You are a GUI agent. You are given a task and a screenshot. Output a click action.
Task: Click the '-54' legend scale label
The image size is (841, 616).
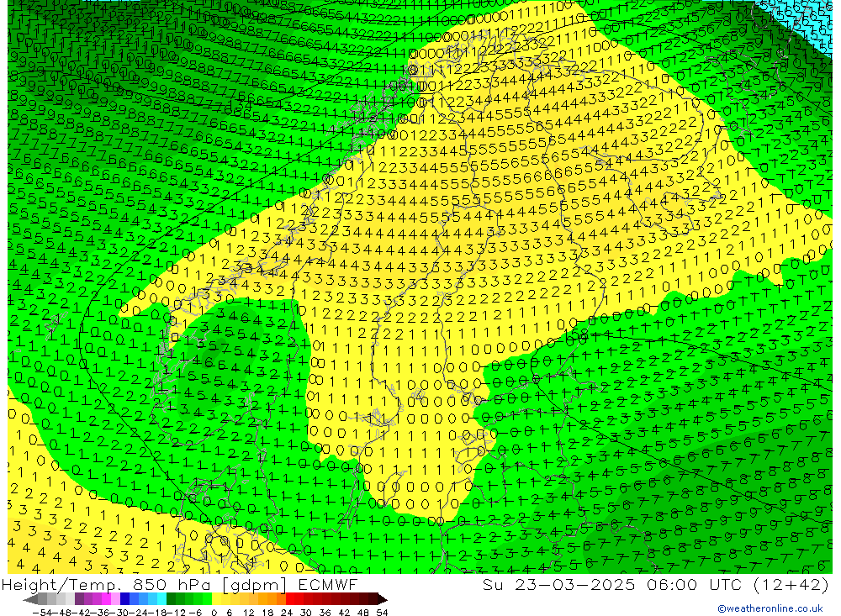(42, 613)
